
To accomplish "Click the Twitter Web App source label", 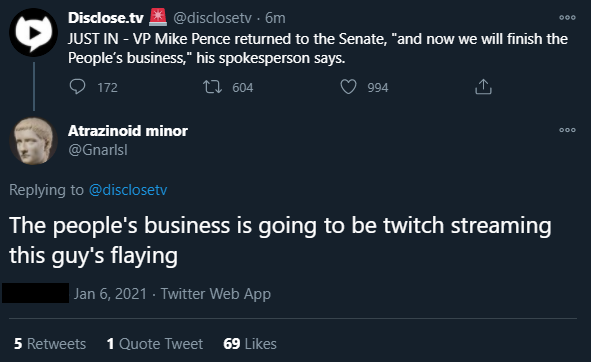I will coord(216,294).
